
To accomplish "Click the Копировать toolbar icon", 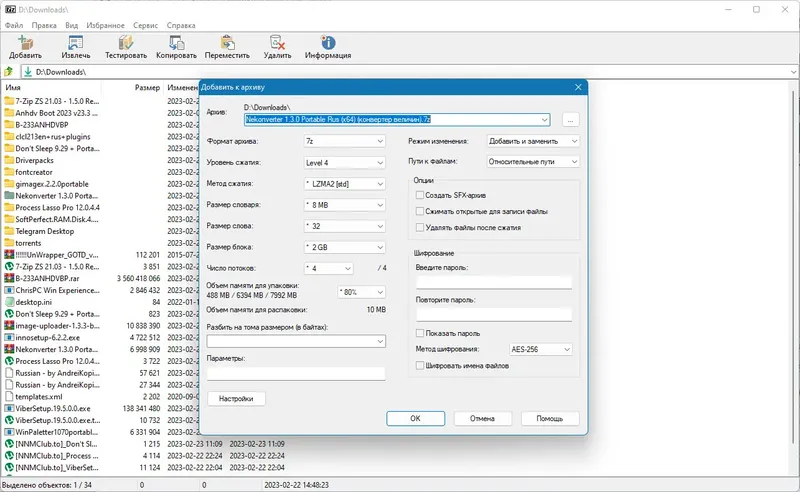I will [x=177, y=42].
